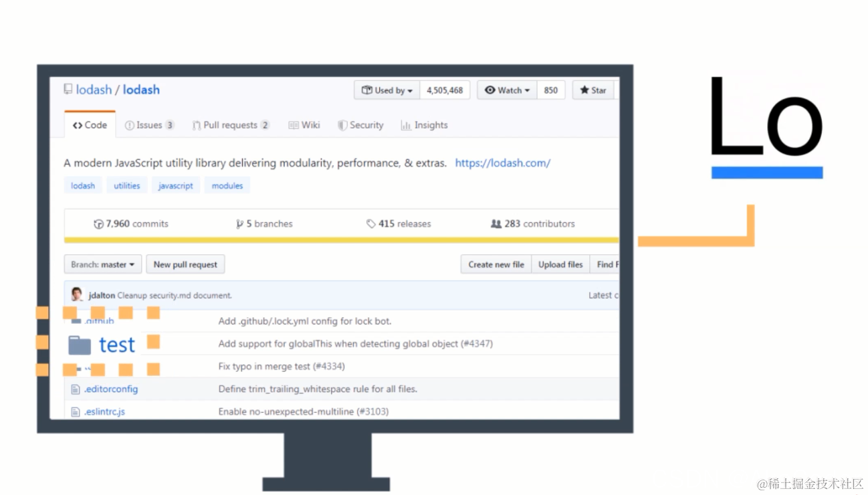Click New pull request button
This screenshot has width=868, height=495.
(x=185, y=265)
